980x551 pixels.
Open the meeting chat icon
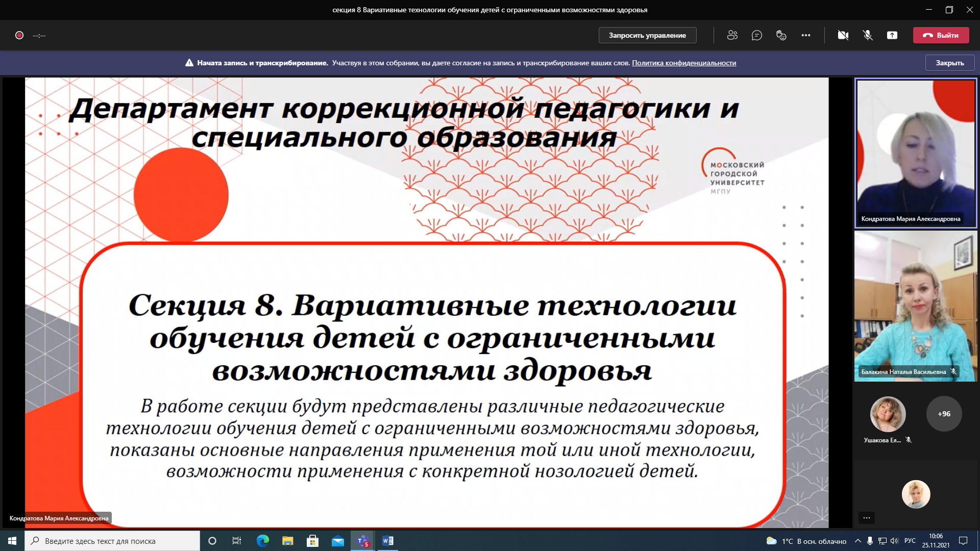click(757, 35)
